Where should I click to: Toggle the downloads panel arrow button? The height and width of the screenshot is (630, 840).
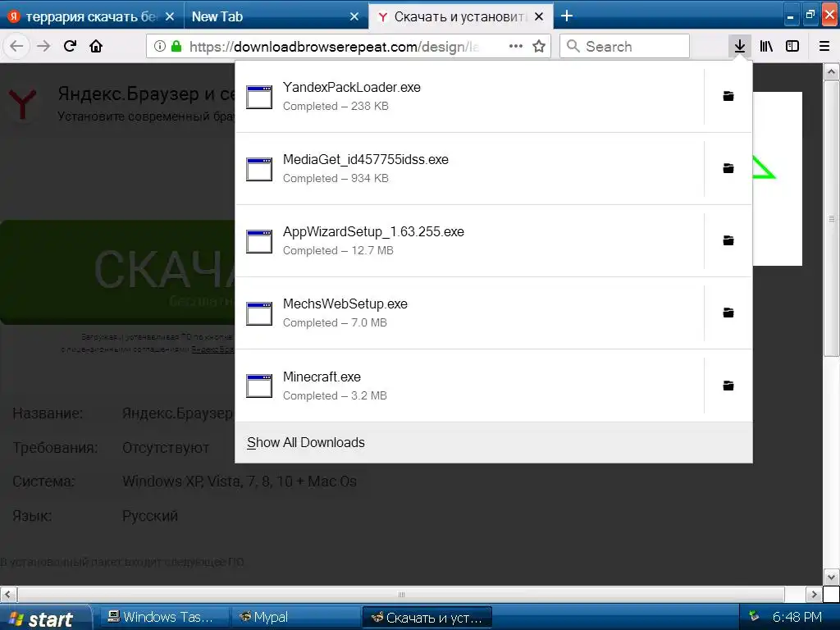739,46
